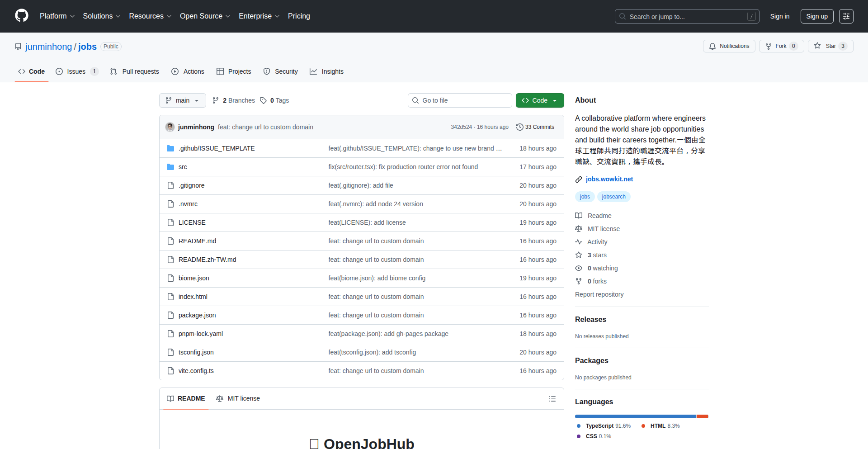
Task: Click the repository icon before junminhong
Action: point(18,47)
